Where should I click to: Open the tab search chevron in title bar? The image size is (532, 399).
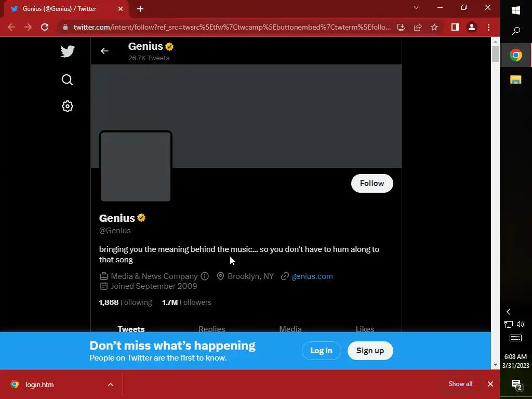pyautogui.click(x=416, y=7)
